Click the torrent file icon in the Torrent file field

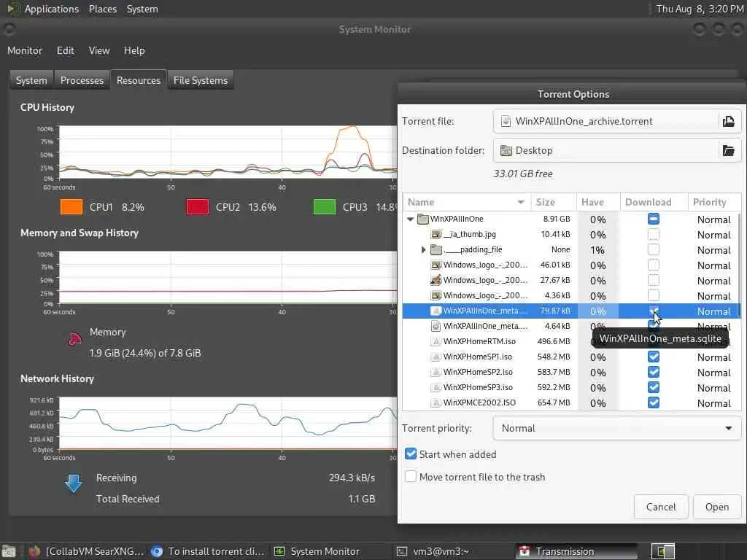506,122
